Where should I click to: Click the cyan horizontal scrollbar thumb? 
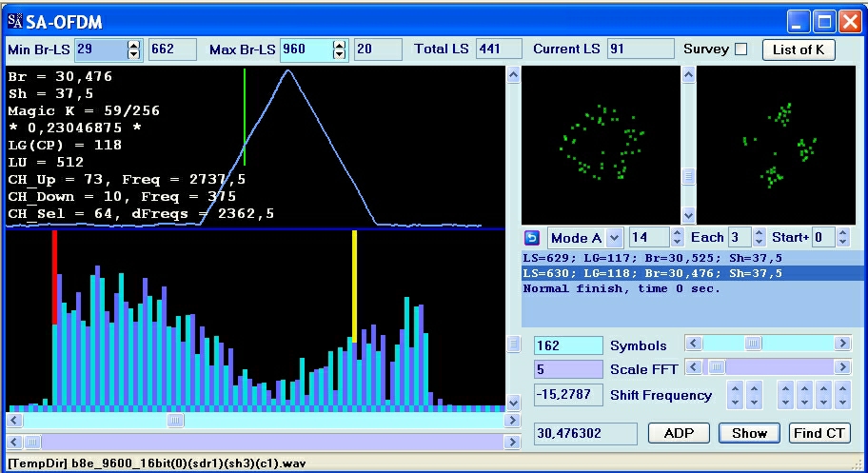click(175, 421)
